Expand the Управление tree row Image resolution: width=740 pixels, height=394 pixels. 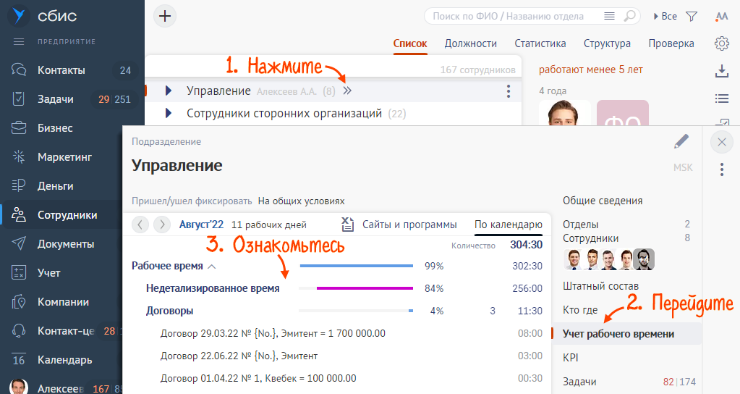click(x=168, y=91)
